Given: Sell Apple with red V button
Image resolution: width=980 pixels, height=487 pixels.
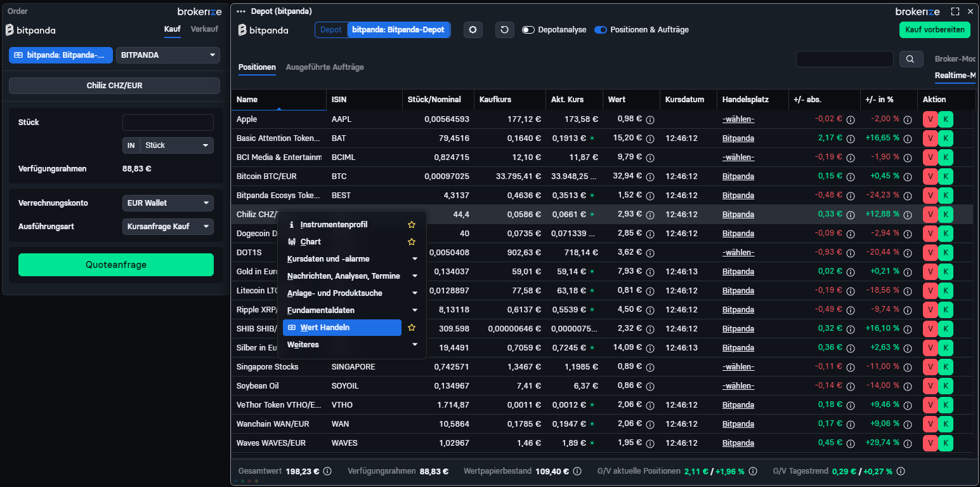Looking at the screenshot, I should (x=931, y=119).
